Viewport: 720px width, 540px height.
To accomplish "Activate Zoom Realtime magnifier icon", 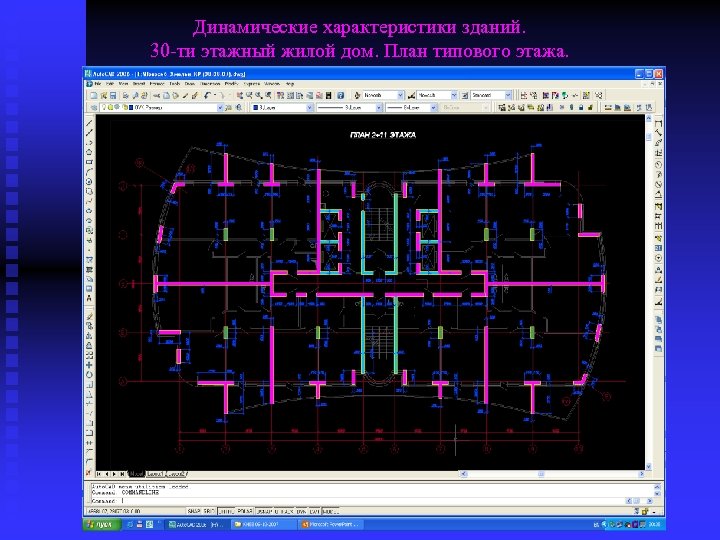I will click(248, 95).
